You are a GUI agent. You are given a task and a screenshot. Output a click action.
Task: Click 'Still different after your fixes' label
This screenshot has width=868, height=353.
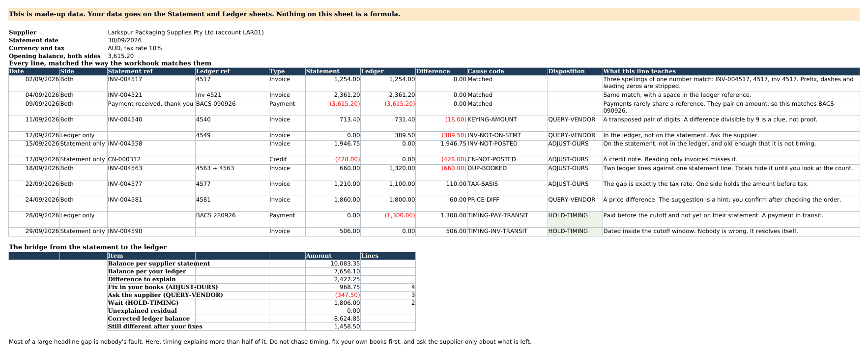pos(155,326)
